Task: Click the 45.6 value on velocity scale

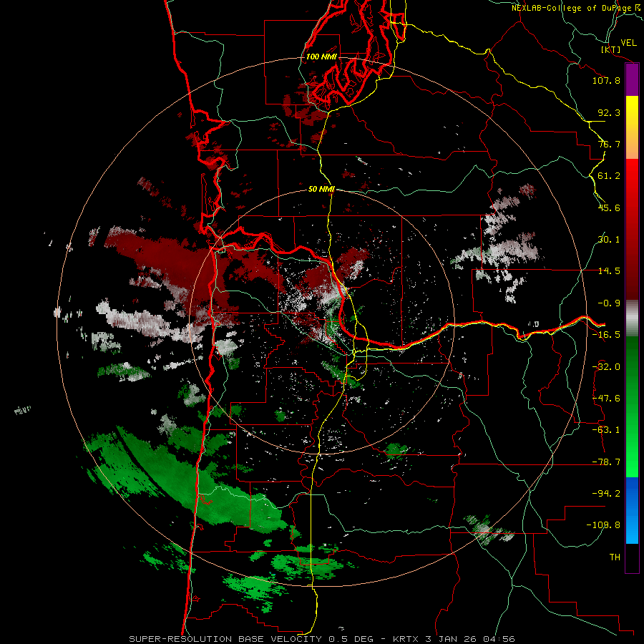Action: point(609,208)
